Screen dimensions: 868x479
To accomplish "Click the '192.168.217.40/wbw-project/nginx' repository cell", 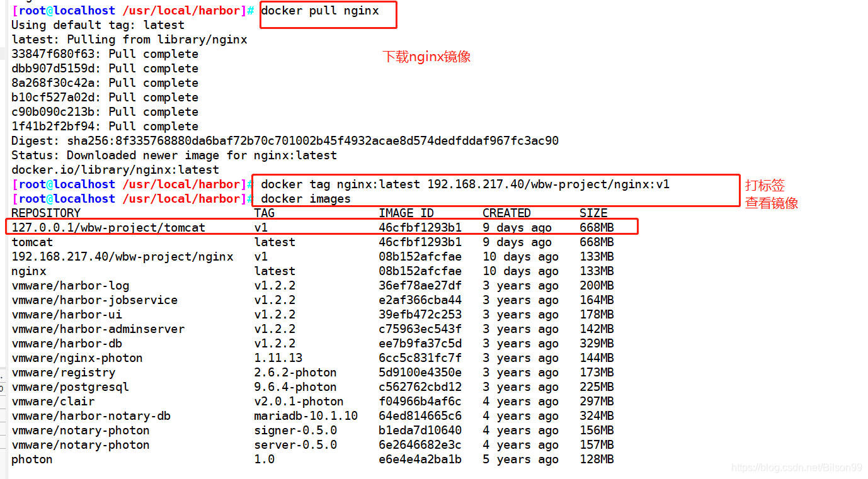I will click(x=122, y=257).
